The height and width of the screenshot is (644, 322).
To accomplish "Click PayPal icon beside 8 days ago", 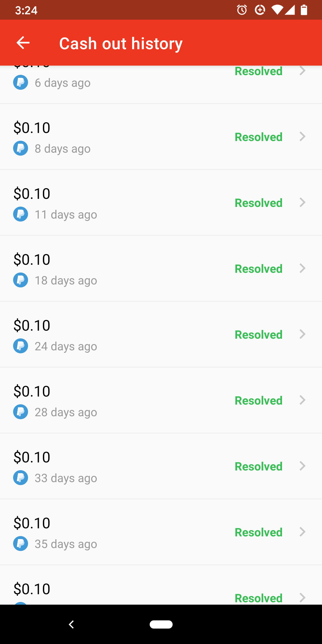I will tap(21, 148).
